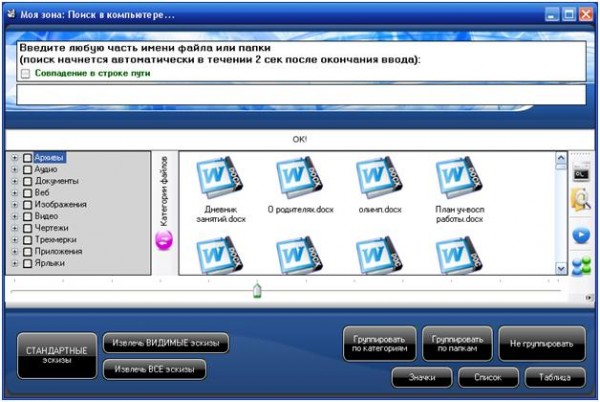600x402 pixels.
Task: Click the OK! status text
Action: coord(300,140)
